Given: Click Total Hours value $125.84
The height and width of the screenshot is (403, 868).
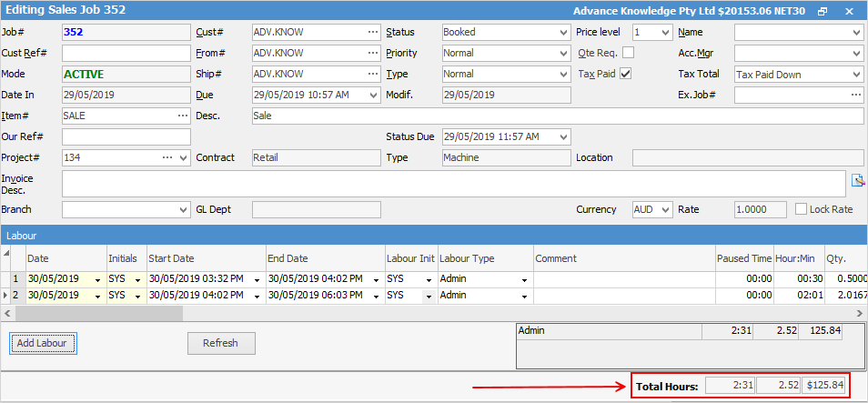Looking at the screenshot, I should [x=824, y=386].
